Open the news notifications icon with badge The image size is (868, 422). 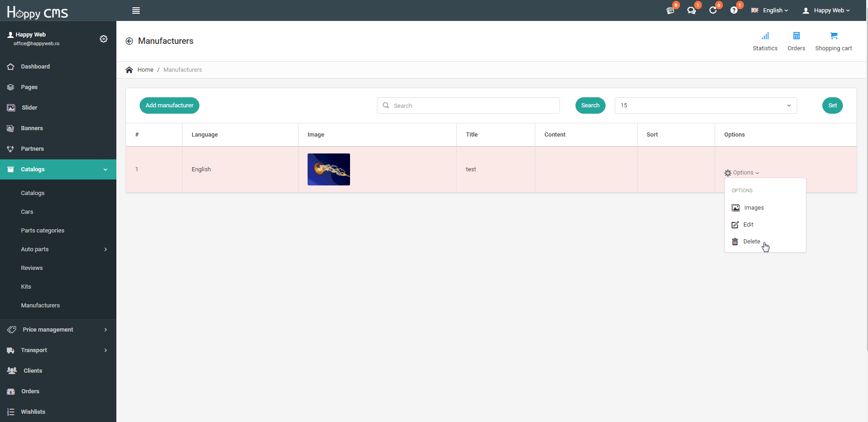pyautogui.click(x=670, y=11)
